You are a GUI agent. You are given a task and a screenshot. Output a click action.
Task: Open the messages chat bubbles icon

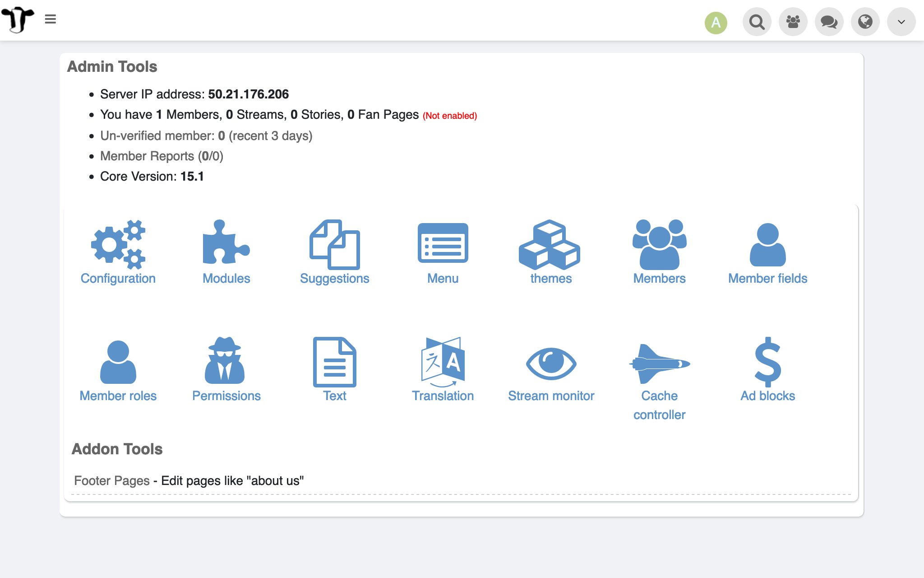pyautogui.click(x=829, y=22)
